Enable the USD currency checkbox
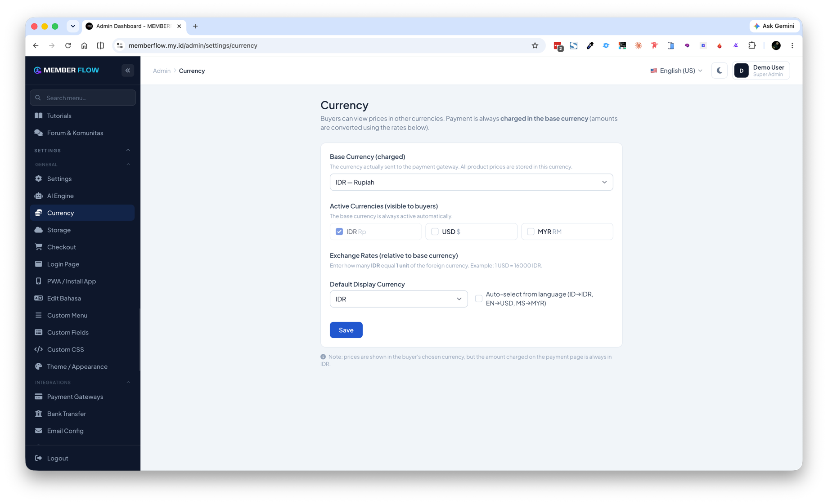Image resolution: width=828 pixels, height=504 pixels. 435,232
